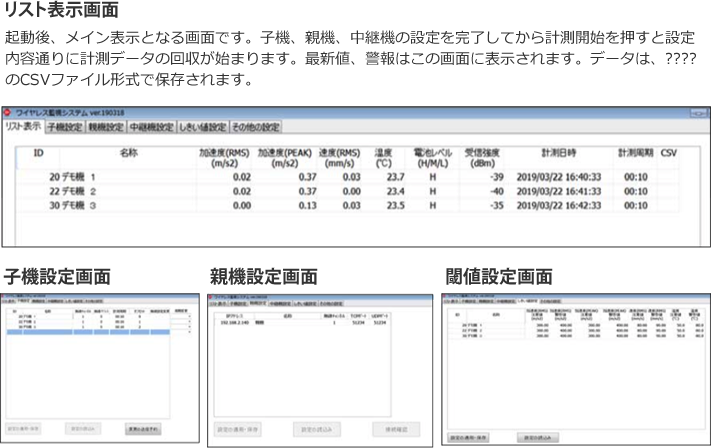Select the row named デモ機 2
The height and width of the screenshot is (448, 711).
[x=348, y=191]
